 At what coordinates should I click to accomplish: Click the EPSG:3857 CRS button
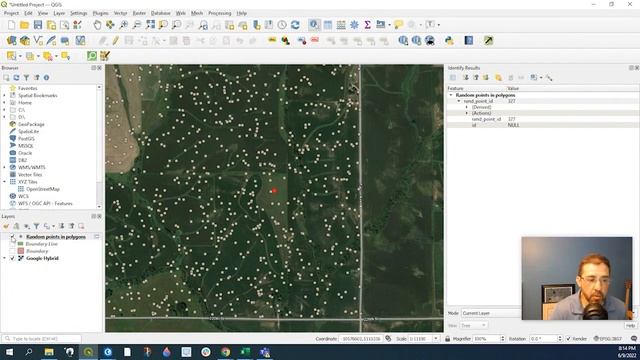[608, 339]
